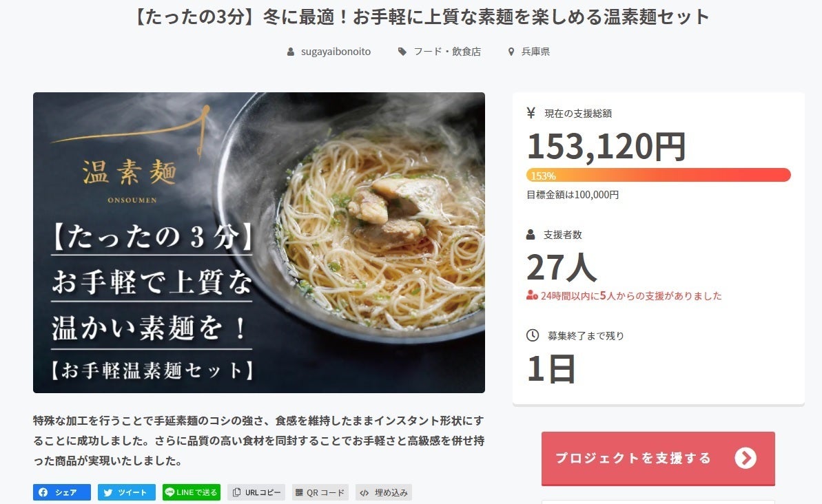This screenshot has height=504, width=822.
Task: Click the 153% funding progress bar
Action: coord(659,175)
